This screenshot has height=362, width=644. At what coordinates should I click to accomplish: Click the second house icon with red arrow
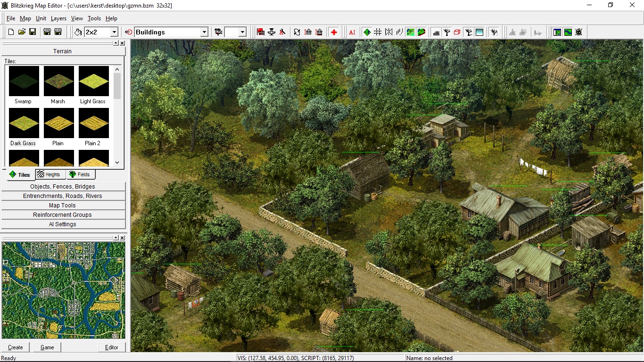319,32
